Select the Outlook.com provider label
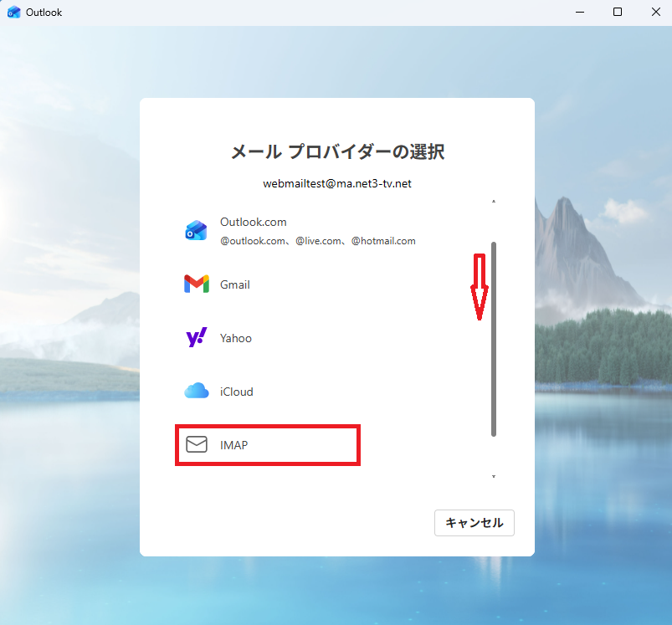The height and width of the screenshot is (625, 672). (x=254, y=222)
